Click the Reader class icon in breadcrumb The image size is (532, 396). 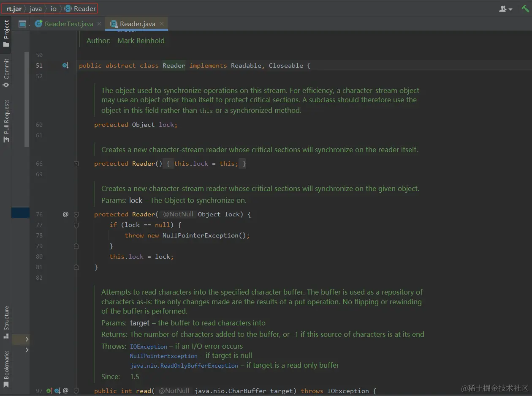68,8
